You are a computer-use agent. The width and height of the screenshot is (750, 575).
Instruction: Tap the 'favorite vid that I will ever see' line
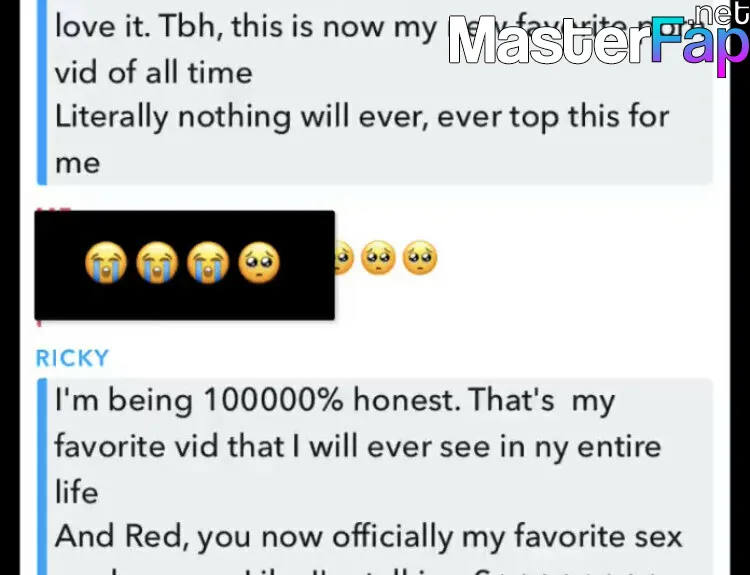(358, 446)
